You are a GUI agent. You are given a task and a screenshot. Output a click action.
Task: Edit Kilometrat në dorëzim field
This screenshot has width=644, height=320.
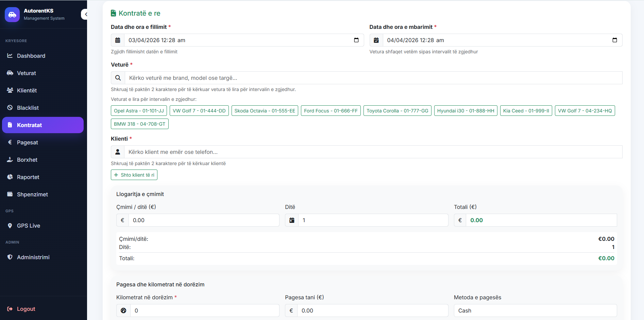[x=205, y=310]
